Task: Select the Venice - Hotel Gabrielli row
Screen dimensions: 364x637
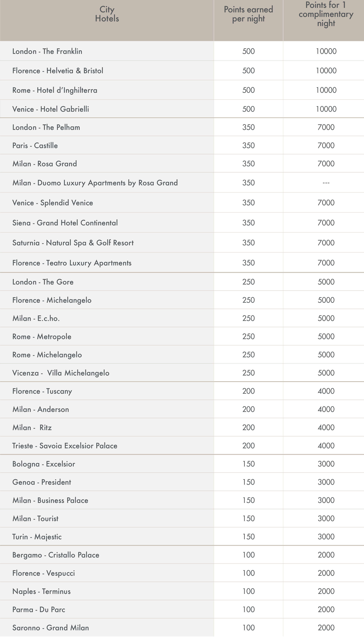Action: [x=51, y=109]
